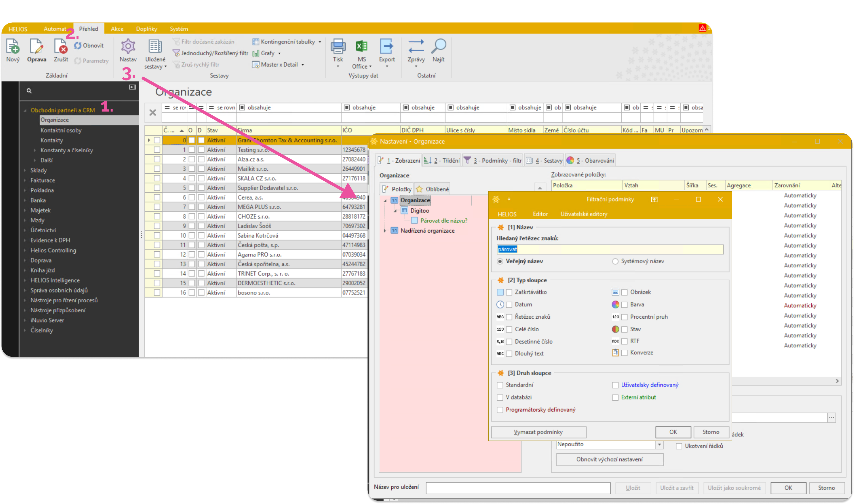Click Digitoo table icon in tree

405,210
